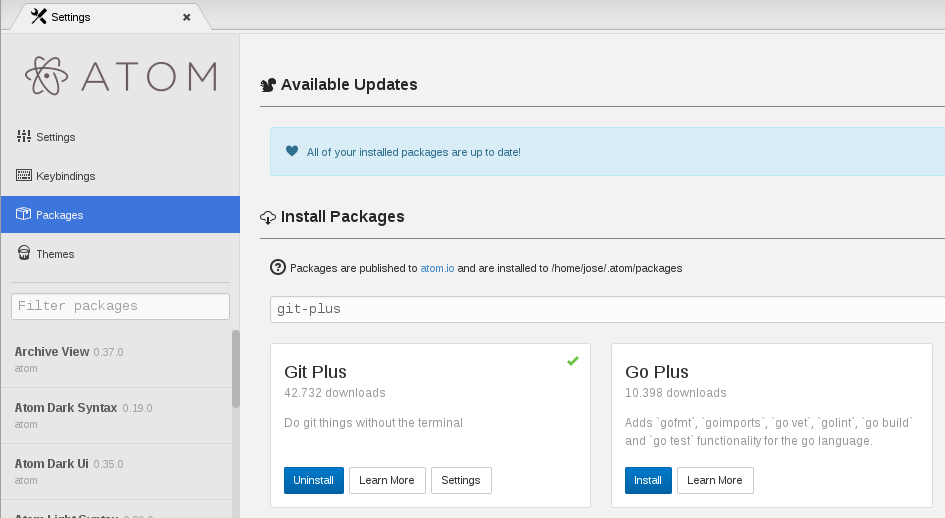Click the Filter packages input field
The height and width of the screenshot is (518, 945).
point(120,306)
